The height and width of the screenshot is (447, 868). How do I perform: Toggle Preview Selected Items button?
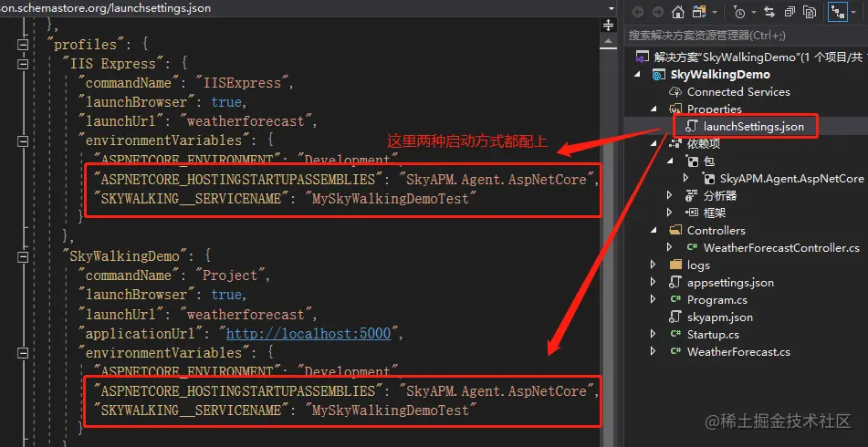pyautogui.click(x=838, y=12)
